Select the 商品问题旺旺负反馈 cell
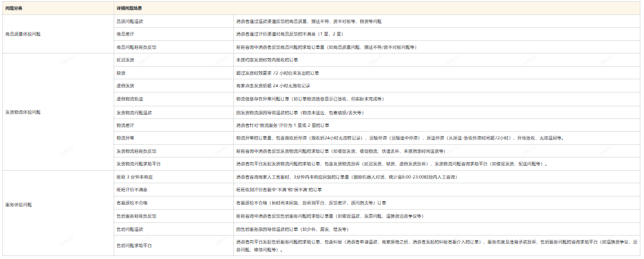 click(x=136, y=47)
